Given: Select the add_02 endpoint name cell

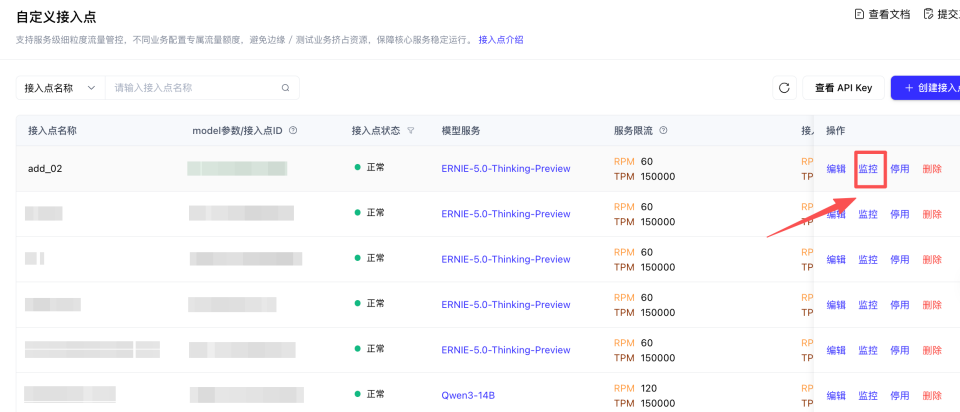Looking at the screenshot, I should click(45, 169).
